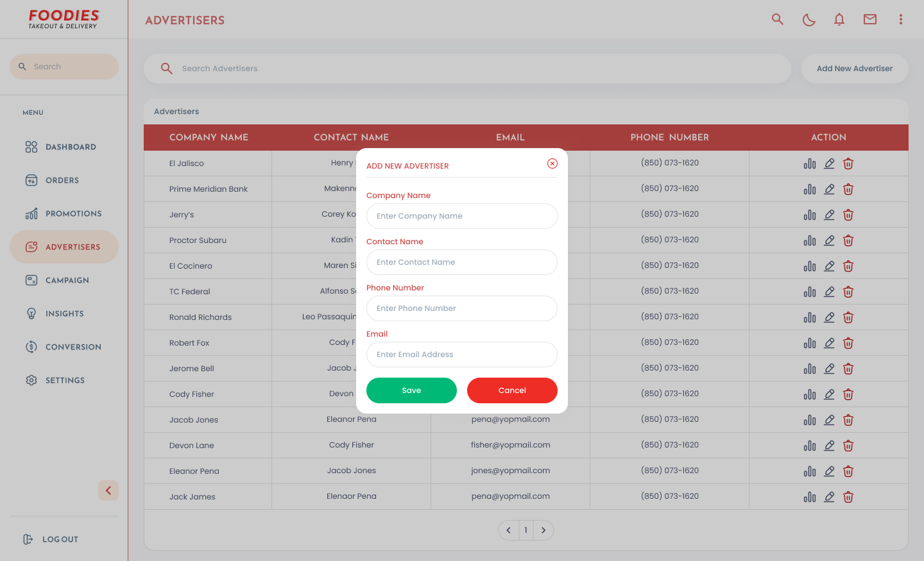Select Advertisers in the sidebar menu
Image resolution: width=924 pixels, height=561 pixels.
64,247
